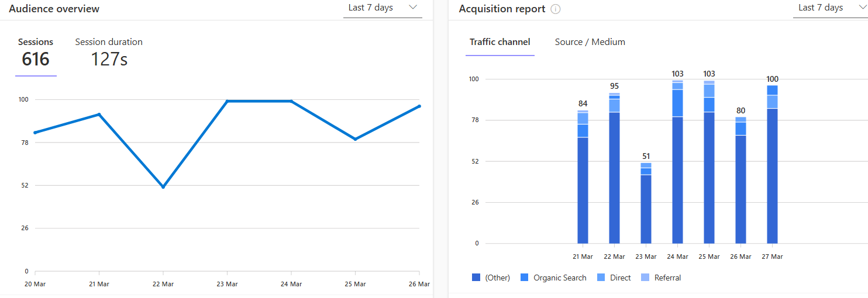Open Audience overview Last 7 days dropdown
868x298 pixels.
coord(382,8)
